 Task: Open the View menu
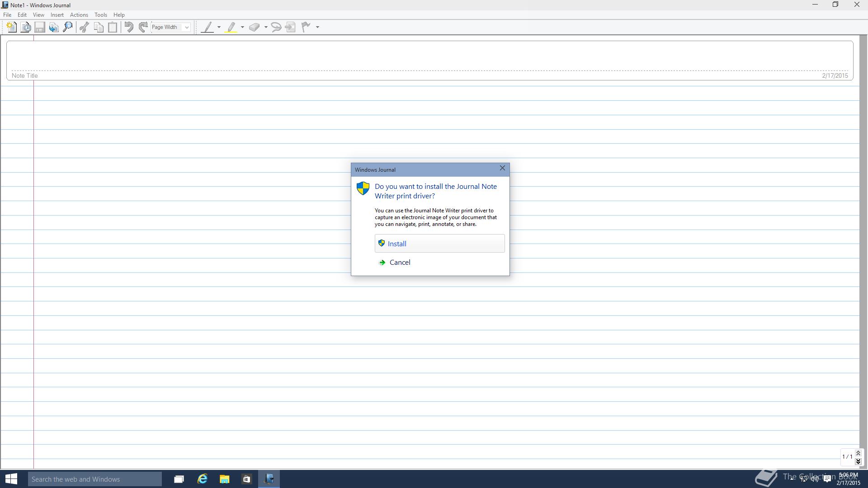click(38, 15)
